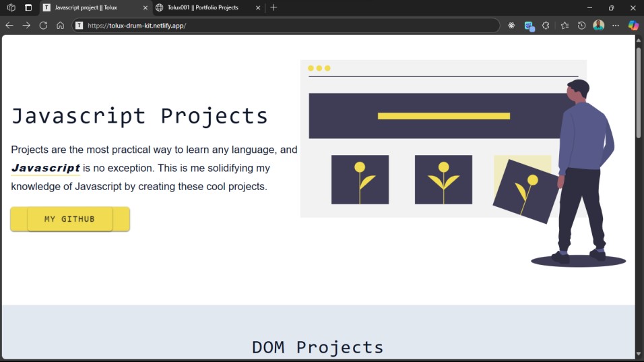Close the Tolux001 Portfolio Projects tab

(258, 8)
